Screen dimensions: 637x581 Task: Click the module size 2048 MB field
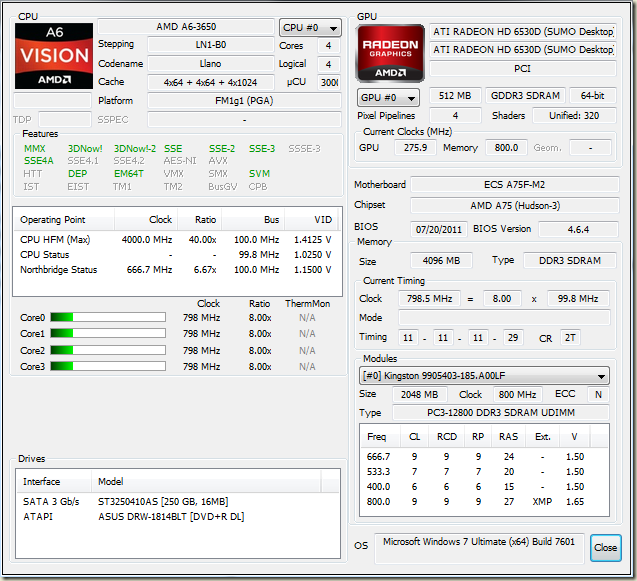point(420,395)
